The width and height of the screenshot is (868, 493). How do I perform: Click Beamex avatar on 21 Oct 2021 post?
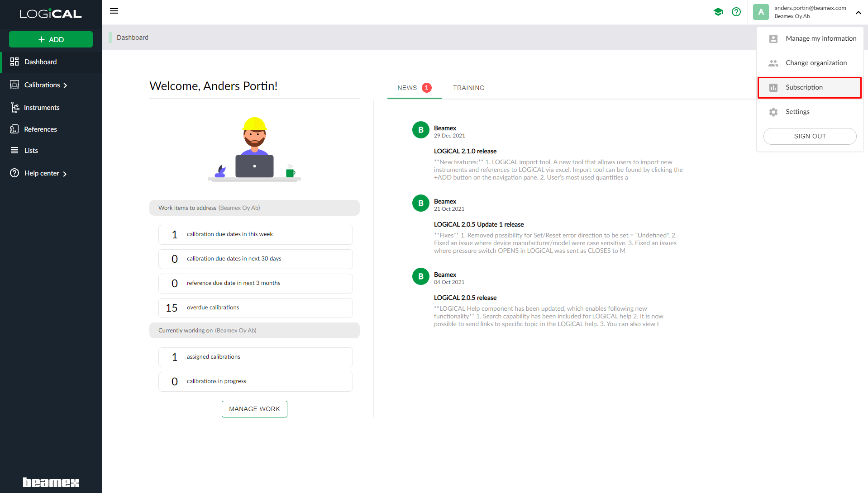[x=420, y=203]
